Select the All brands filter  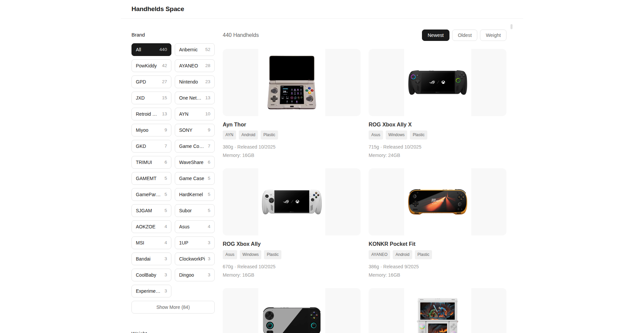pyautogui.click(x=151, y=50)
